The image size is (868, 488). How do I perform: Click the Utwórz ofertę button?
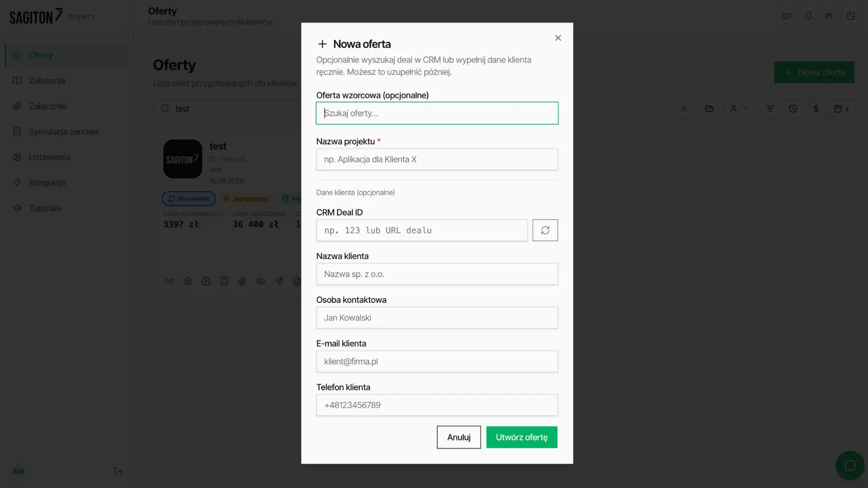(522, 437)
